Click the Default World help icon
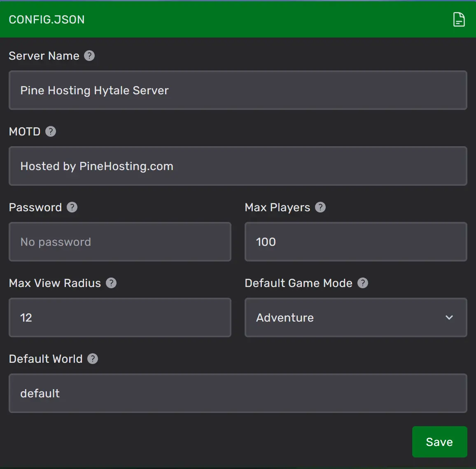The width and height of the screenshot is (476, 469). pos(93,359)
